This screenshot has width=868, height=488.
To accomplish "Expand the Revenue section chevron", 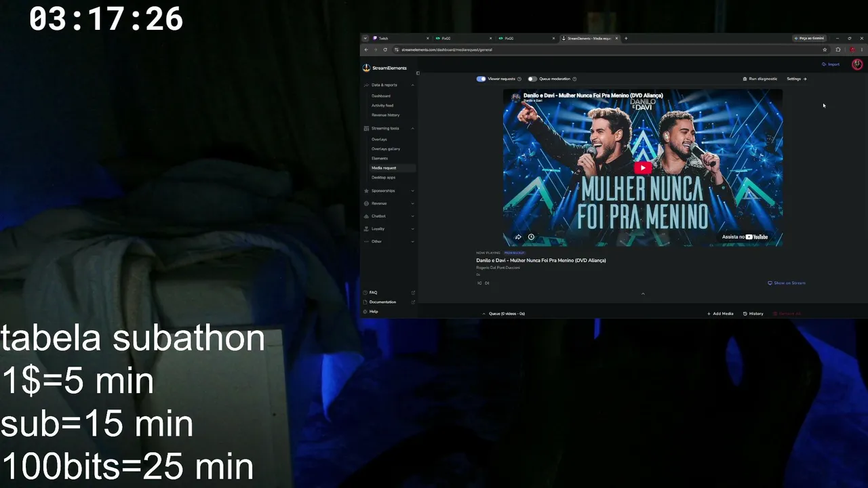I will [412, 203].
